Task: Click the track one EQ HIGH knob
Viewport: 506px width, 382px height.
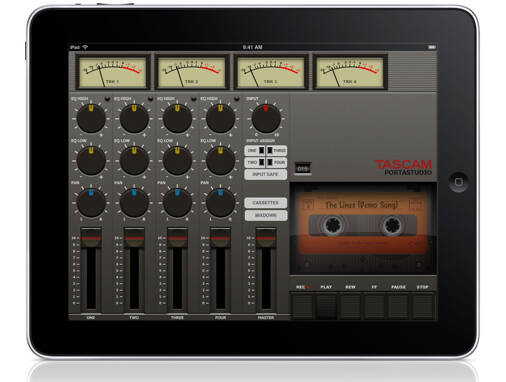Action: [x=91, y=118]
